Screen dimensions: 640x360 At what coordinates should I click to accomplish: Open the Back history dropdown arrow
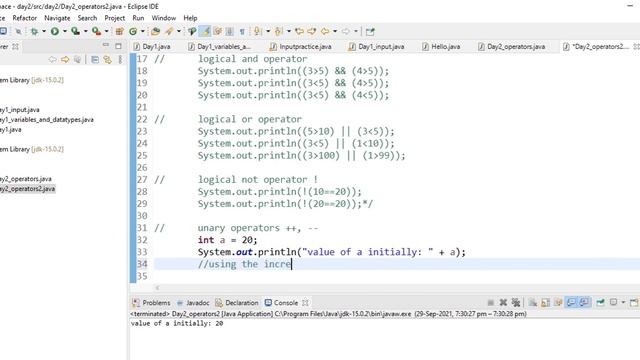pyautogui.click(x=335, y=31)
